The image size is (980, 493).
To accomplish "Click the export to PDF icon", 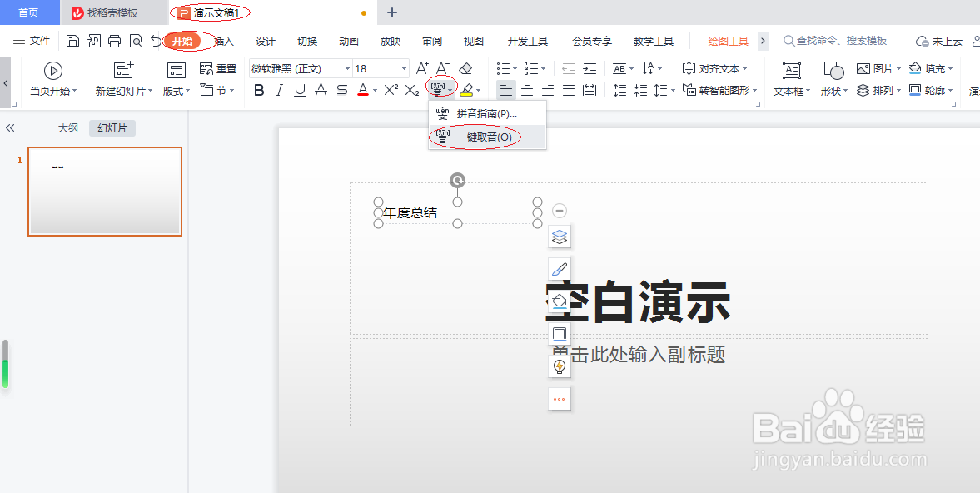I will (x=94, y=42).
